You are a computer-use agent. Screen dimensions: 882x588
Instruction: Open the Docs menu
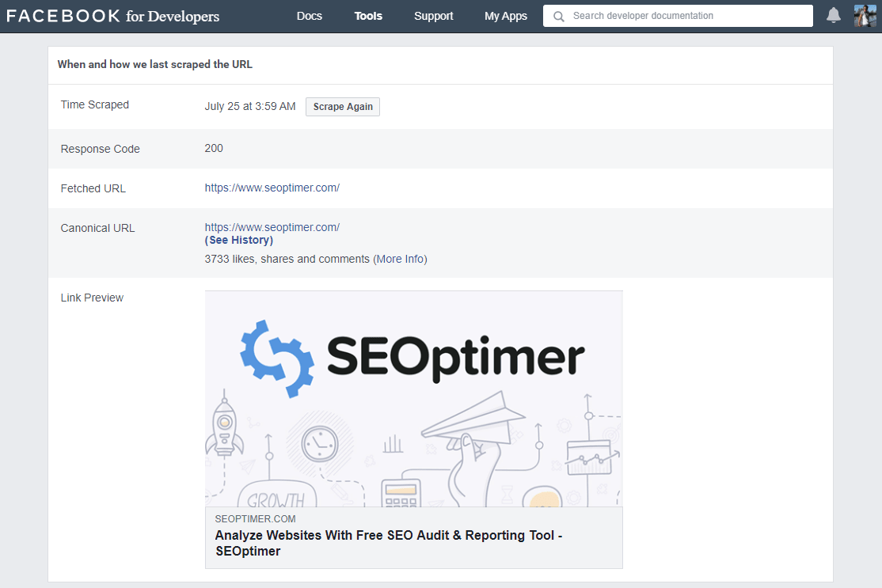point(309,16)
